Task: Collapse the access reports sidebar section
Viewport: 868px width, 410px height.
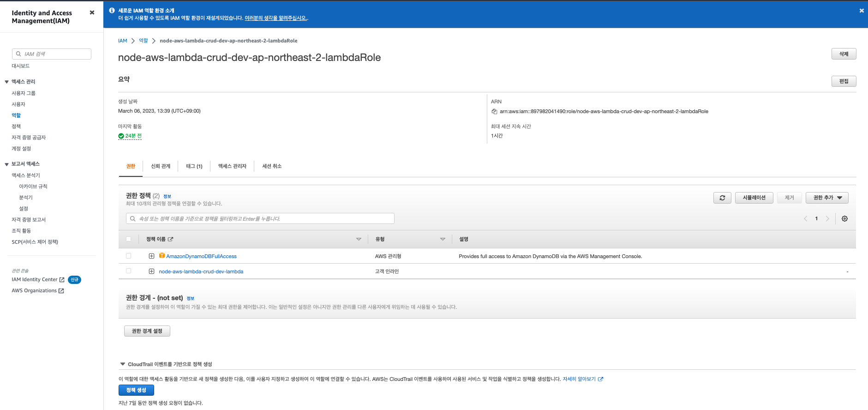Action: click(7, 164)
